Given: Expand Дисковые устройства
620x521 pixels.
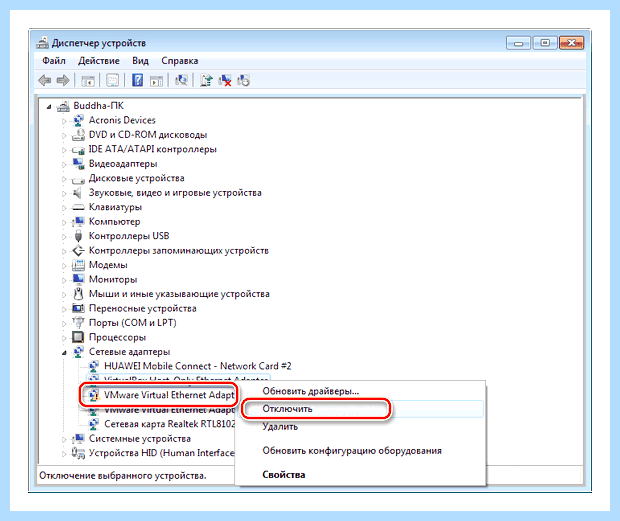Looking at the screenshot, I should tap(64, 179).
